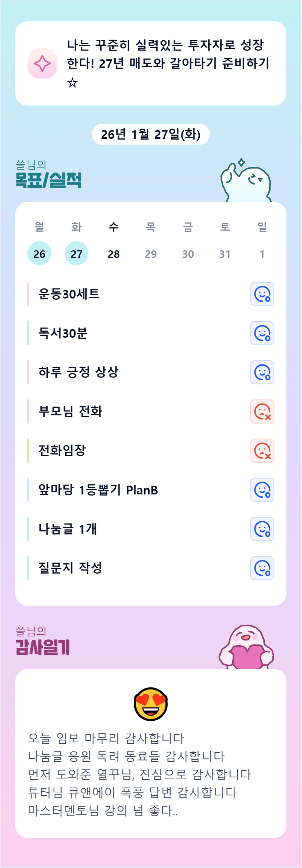Click the pink sparkle icon in the goal card

pos(42,63)
